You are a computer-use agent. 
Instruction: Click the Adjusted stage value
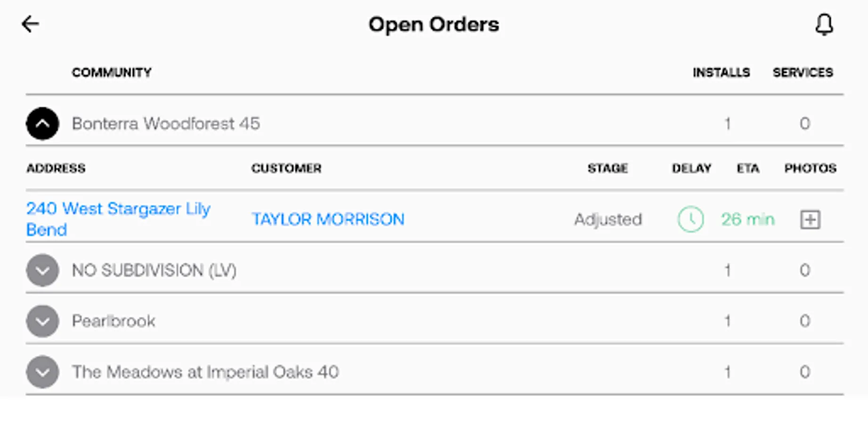pyautogui.click(x=608, y=219)
